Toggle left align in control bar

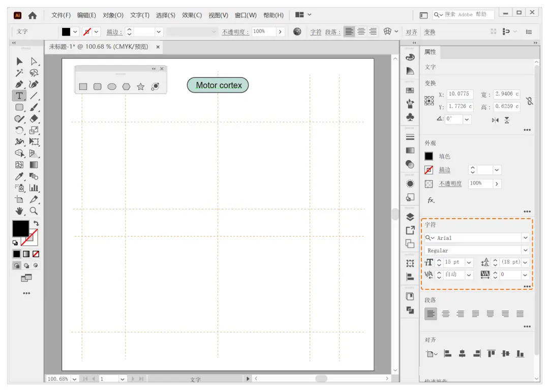tap(349, 32)
